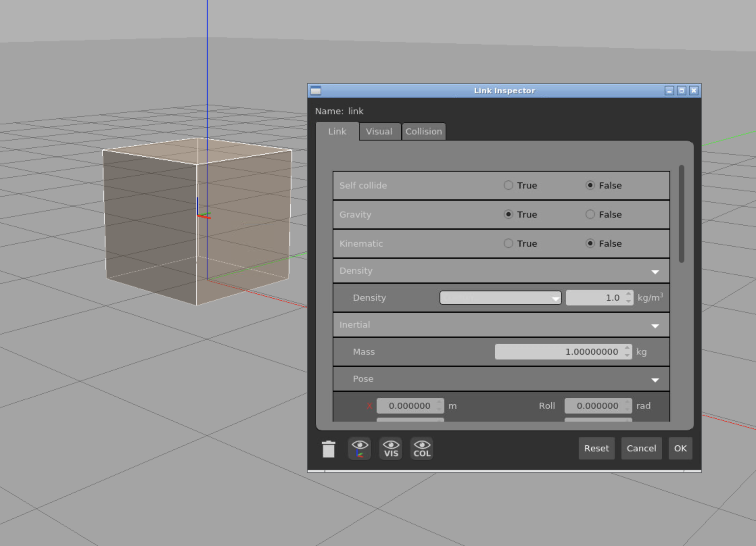
Task: Click the 'Kinematic' row label
Action: click(361, 244)
